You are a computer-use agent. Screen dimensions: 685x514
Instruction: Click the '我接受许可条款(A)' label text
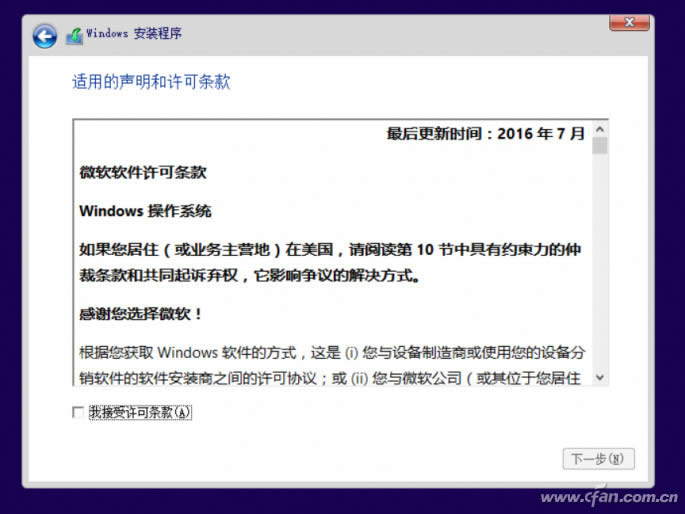139,412
